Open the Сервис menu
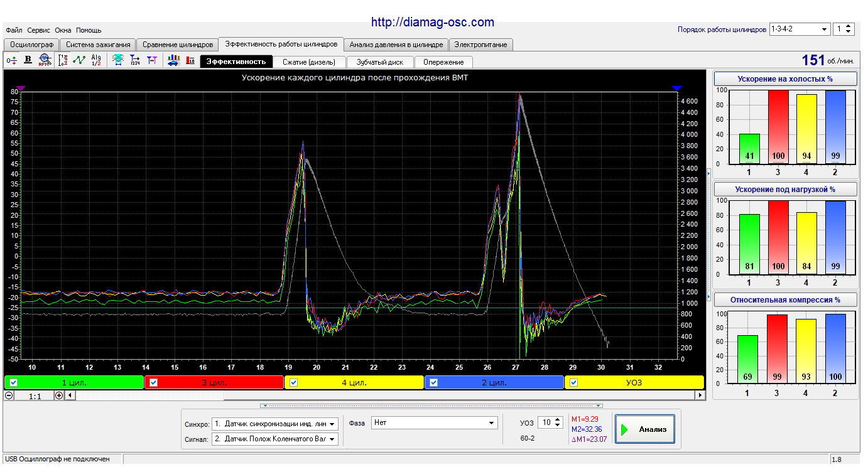This screenshot has width=868, height=467. [39, 30]
